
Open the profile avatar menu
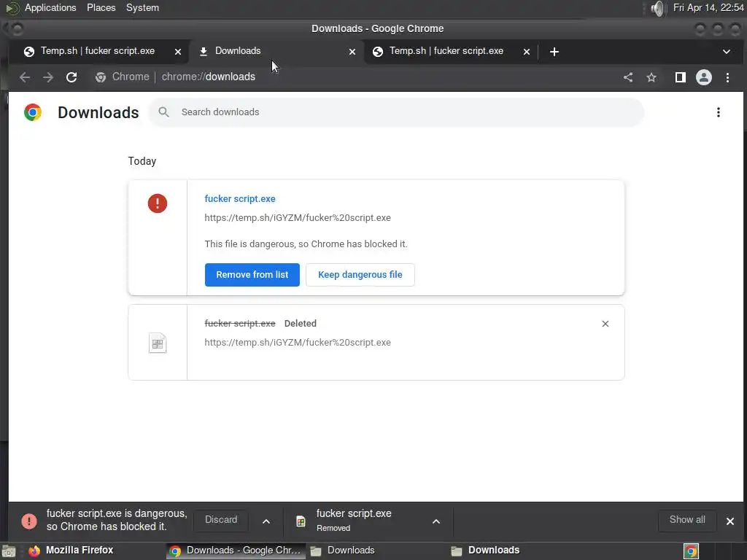pos(704,77)
